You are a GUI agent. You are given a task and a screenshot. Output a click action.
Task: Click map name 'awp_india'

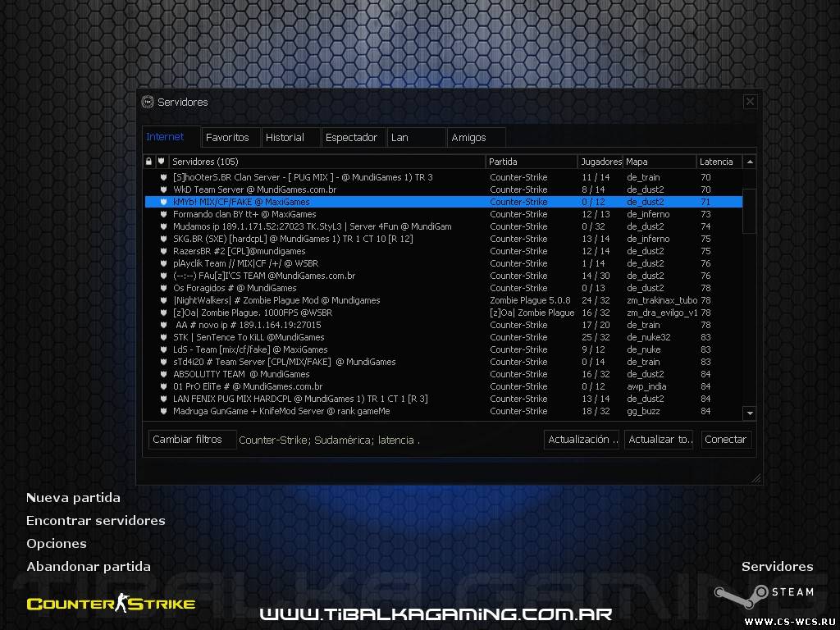pos(646,387)
